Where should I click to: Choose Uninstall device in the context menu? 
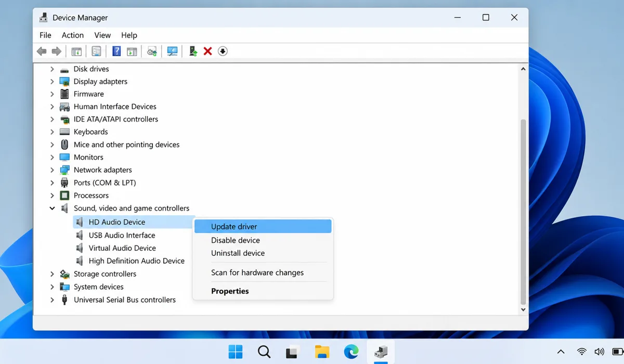pyautogui.click(x=263, y=253)
